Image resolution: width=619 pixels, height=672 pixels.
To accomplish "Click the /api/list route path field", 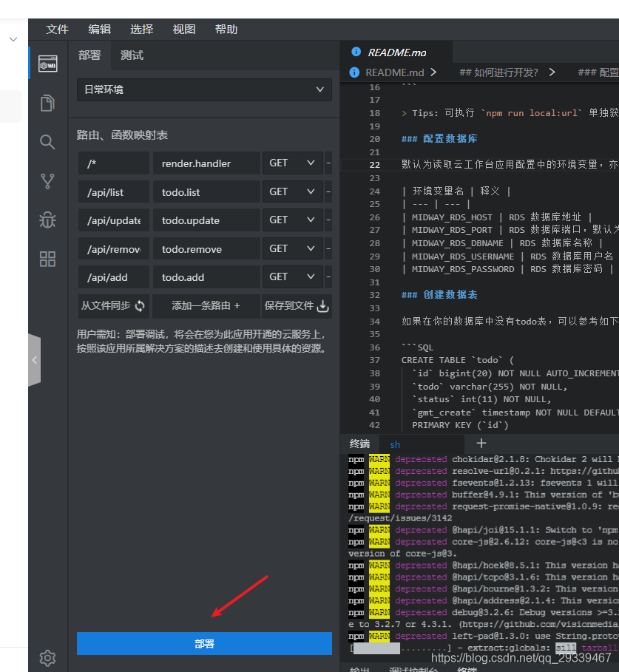I will (114, 191).
